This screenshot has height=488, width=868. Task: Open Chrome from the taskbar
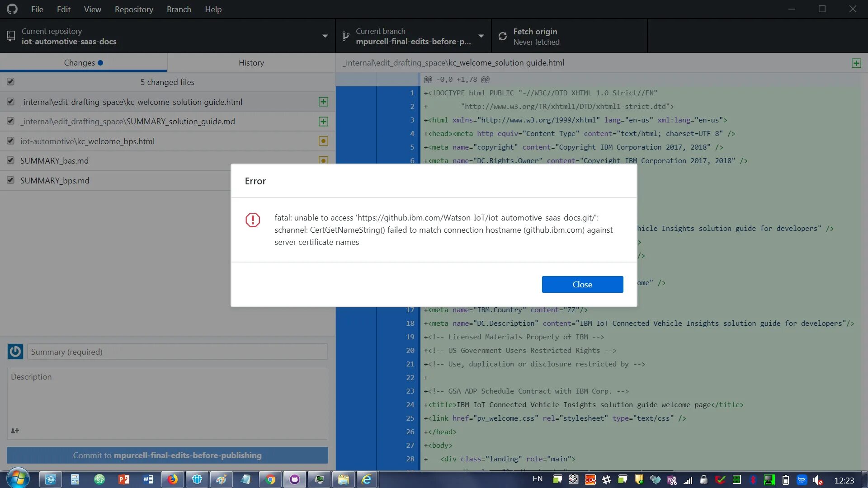[270, 479]
